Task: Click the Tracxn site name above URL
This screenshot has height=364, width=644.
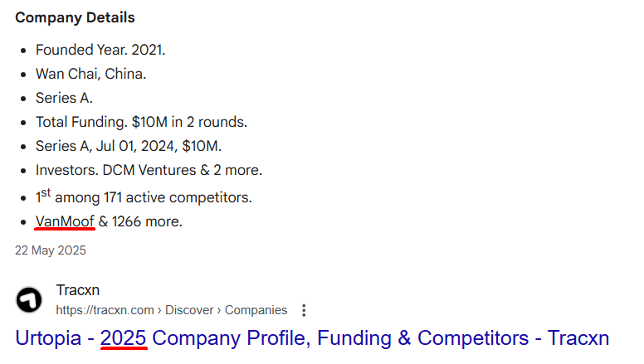Action: coord(76,290)
